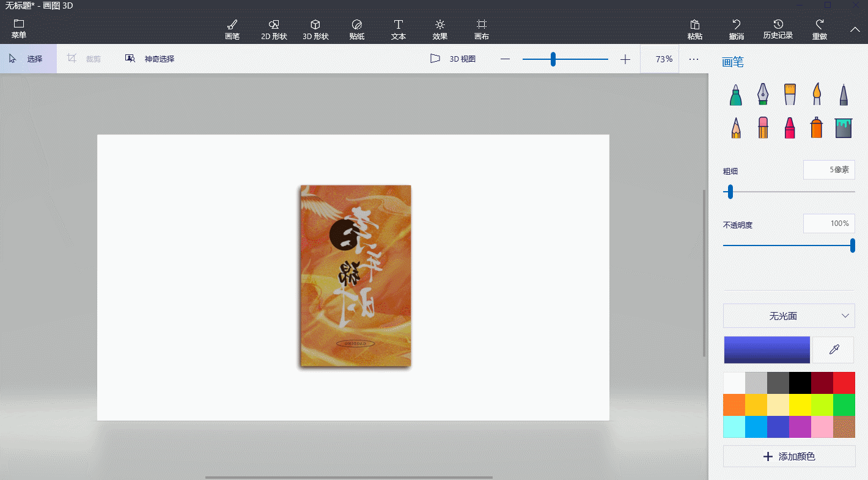Choose the golden yellow color swatch

pyautogui.click(x=756, y=405)
